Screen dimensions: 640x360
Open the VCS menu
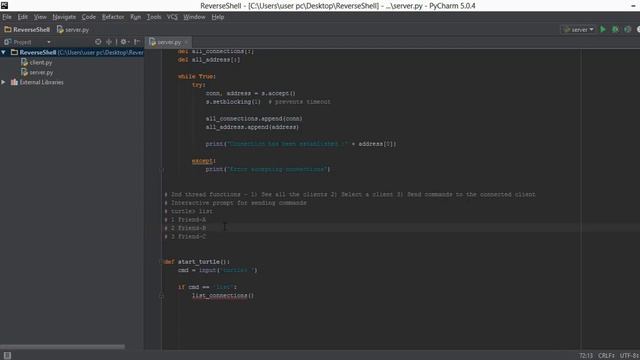point(172,17)
